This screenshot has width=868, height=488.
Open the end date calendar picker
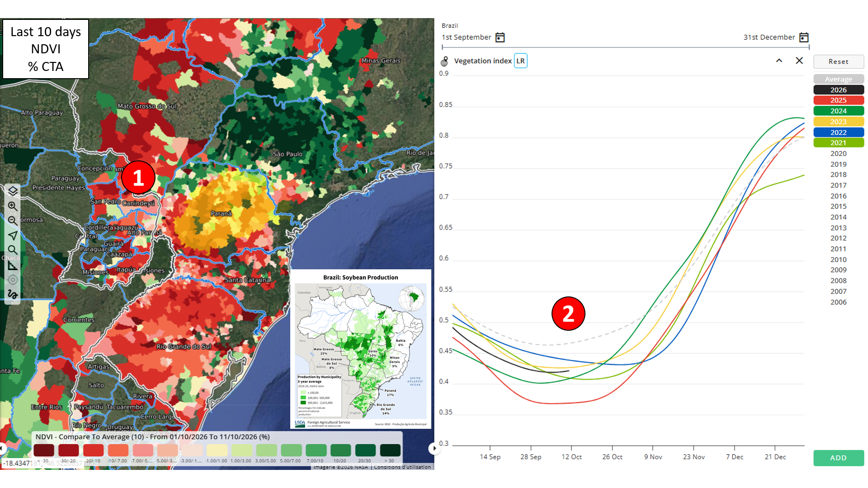click(804, 38)
